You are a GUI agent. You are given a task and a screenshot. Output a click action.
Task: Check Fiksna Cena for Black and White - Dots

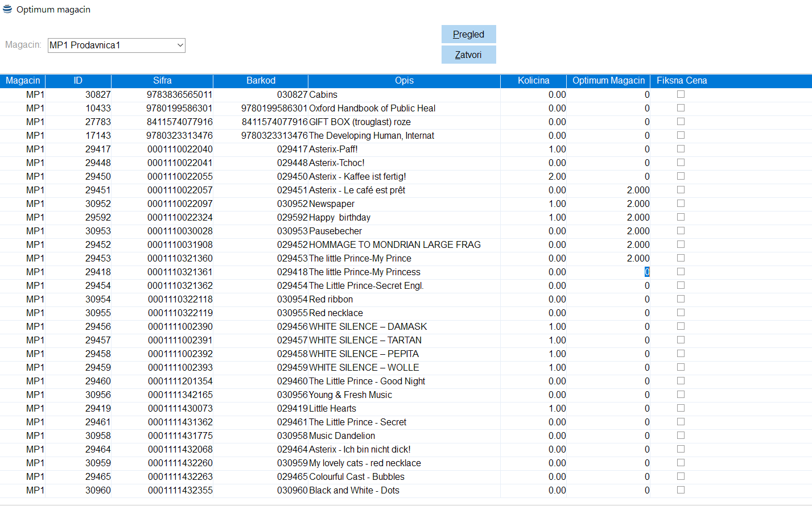[681, 490]
